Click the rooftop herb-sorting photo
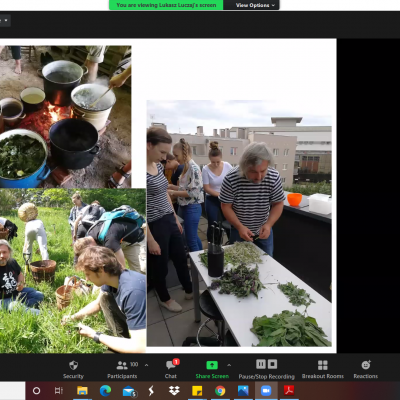Image resolution: width=400 pixels, height=400 pixels. click(239, 223)
